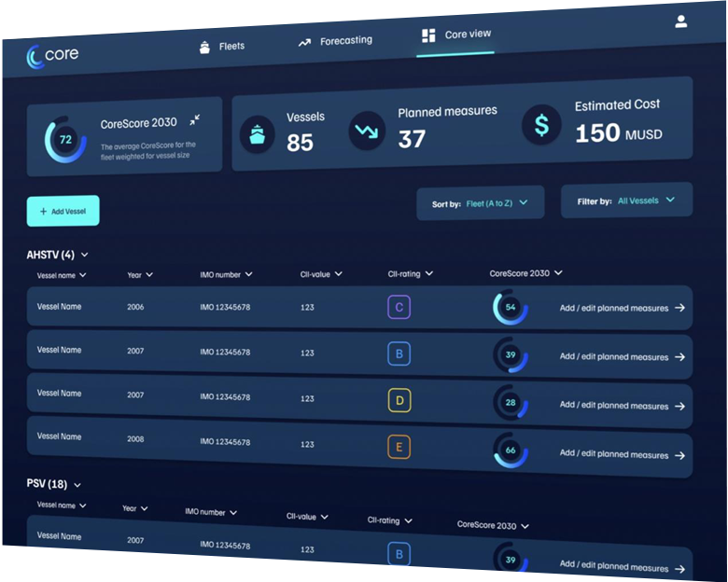Image resolution: width=728 pixels, height=582 pixels.
Task: Click the Planned measures trend icon
Action: [367, 131]
